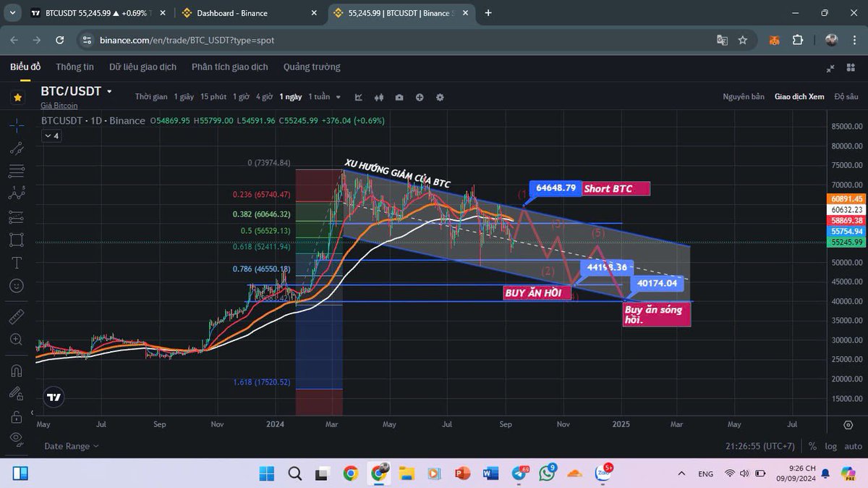Open Zalo from the taskbar
The width and height of the screenshot is (868, 488).
tap(603, 474)
